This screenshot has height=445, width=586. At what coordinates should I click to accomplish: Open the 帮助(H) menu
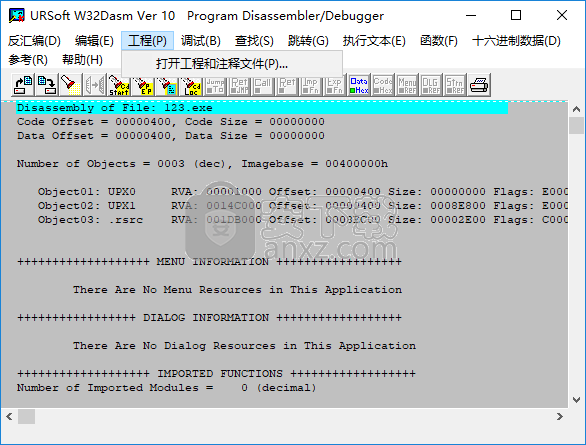pos(82,60)
